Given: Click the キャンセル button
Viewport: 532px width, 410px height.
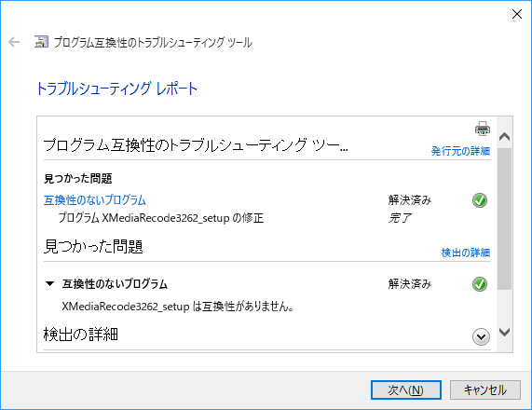Looking at the screenshot, I should 484,390.
